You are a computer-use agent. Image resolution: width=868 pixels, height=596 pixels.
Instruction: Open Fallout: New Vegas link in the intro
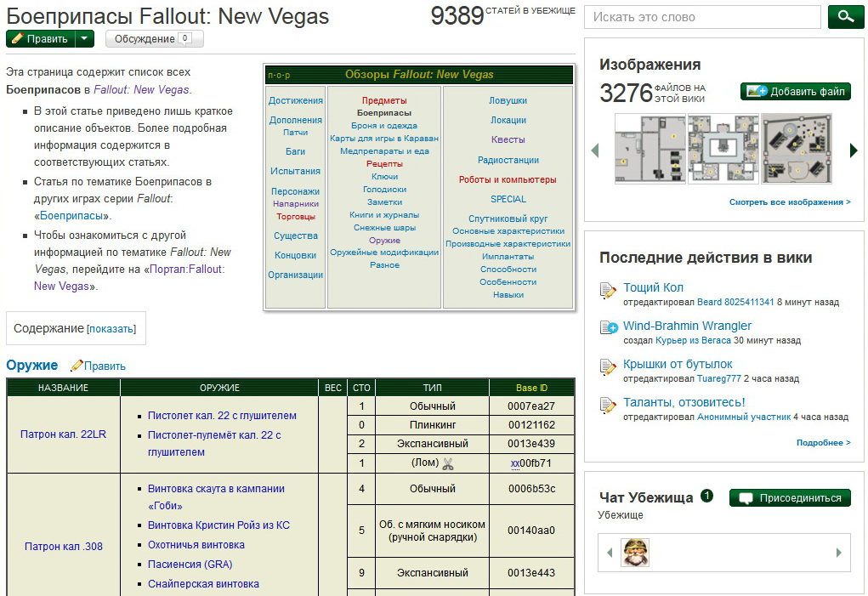142,89
